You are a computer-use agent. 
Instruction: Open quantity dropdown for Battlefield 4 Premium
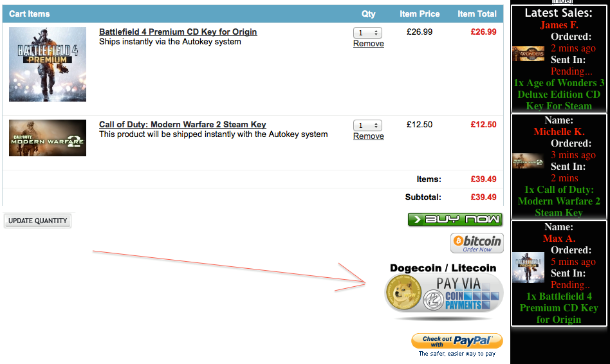pyautogui.click(x=367, y=33)
